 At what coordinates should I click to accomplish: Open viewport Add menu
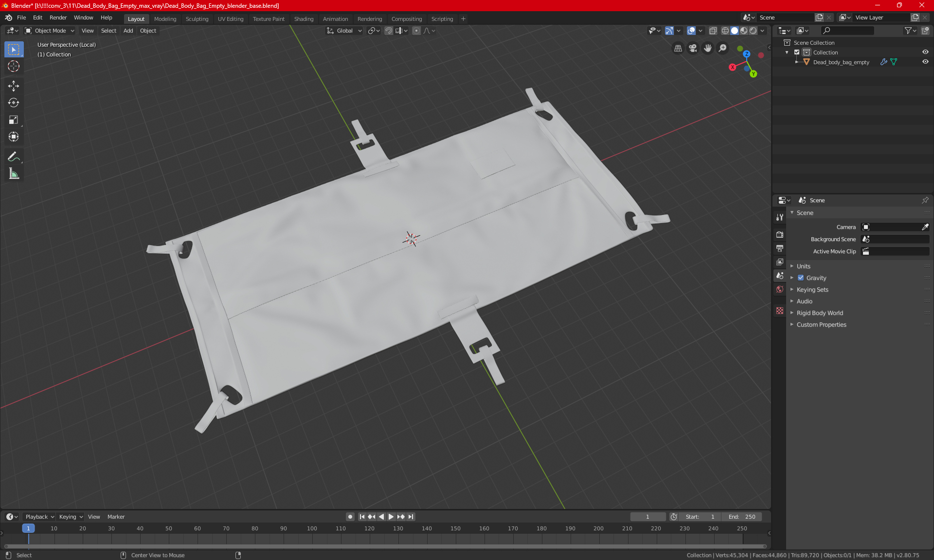(128, 31)
